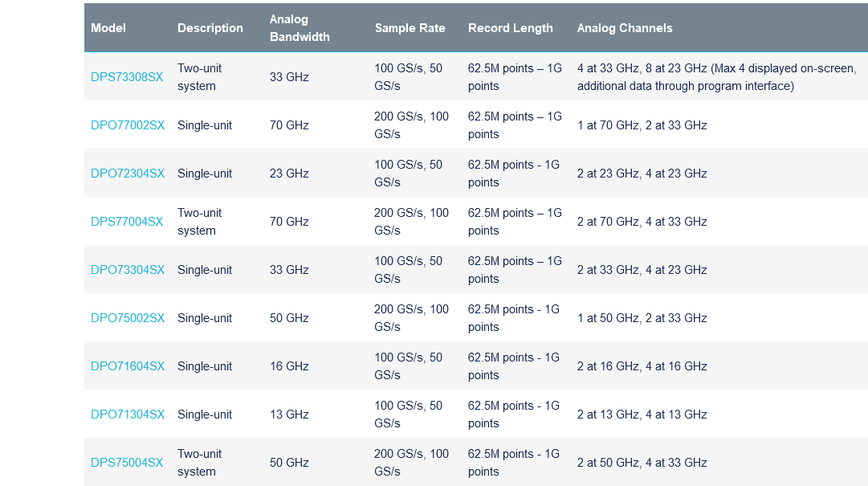The image size is (868, 486).
Task: Open the DPO75002SX model link
Action: click(x=128, y=318)
